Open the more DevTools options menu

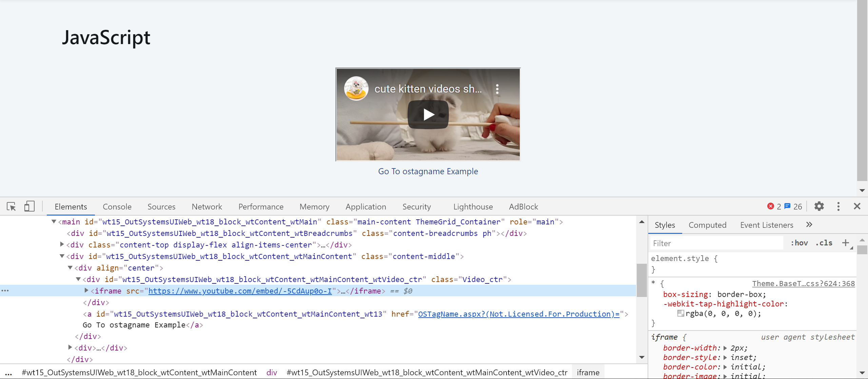click(x=838, y=206)
